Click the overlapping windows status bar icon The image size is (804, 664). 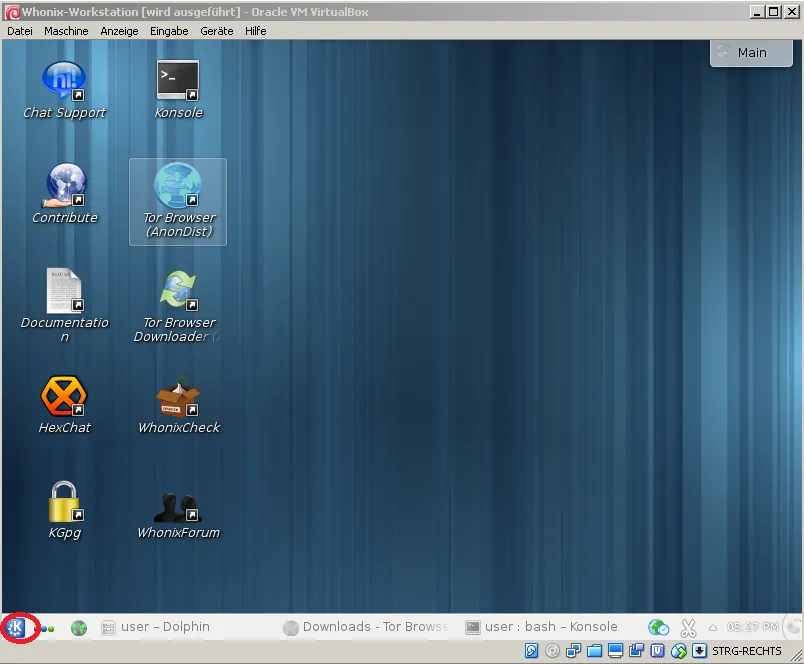(x=636, y=651)
